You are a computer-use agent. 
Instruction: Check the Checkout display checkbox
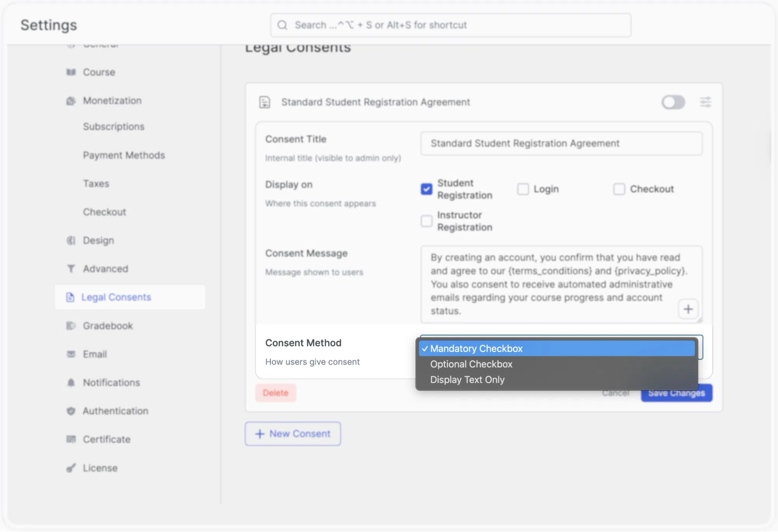(619, 189)
